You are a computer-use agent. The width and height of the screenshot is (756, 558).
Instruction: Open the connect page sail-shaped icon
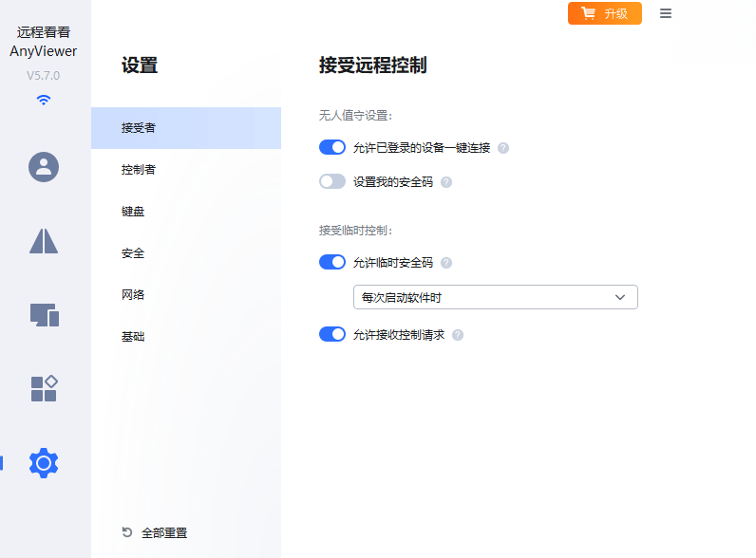44,240
